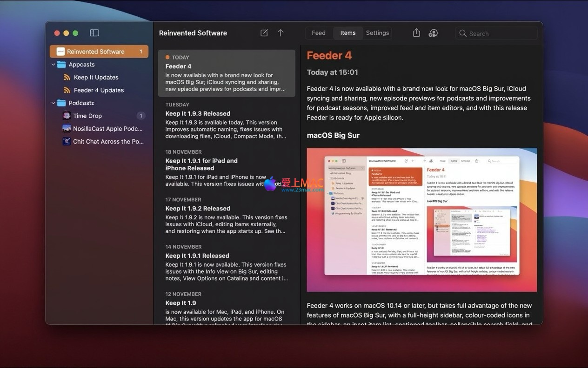Image resolution: width=588 pixels, height=368 pixels.
Task: Click the publish up-arrow icon
Action: point(281,33)
